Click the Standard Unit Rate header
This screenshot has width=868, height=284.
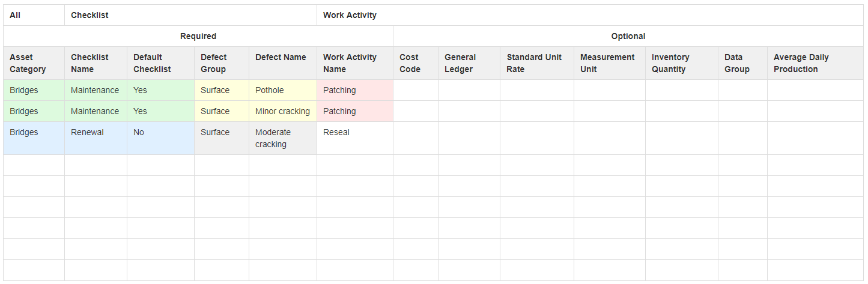[536, 63]
